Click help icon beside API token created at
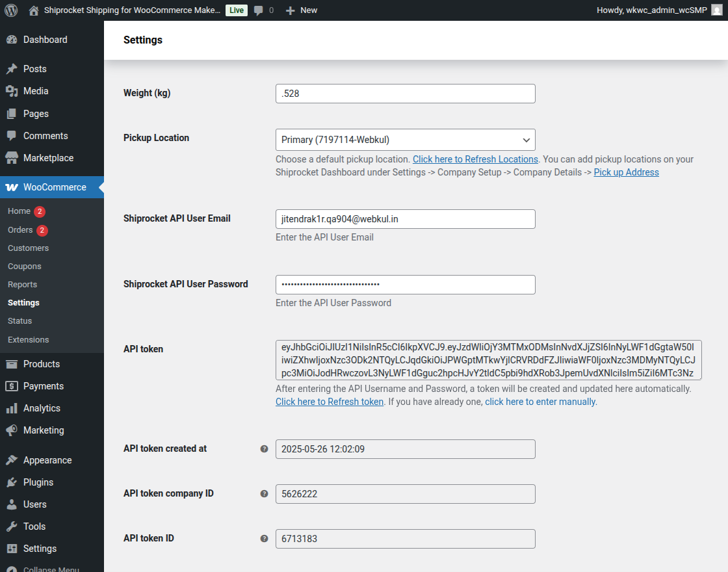Screen dimensions: 728x572 (x=264, y=449)
